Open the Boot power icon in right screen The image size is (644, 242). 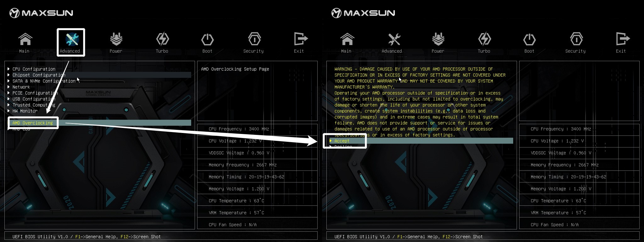point(529,39)
